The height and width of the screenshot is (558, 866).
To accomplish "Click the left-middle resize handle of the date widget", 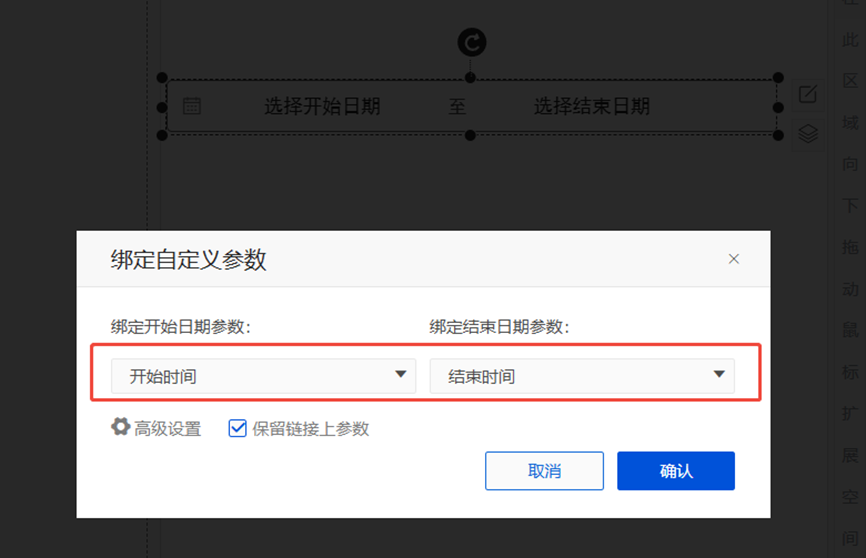I will (162, 107).
